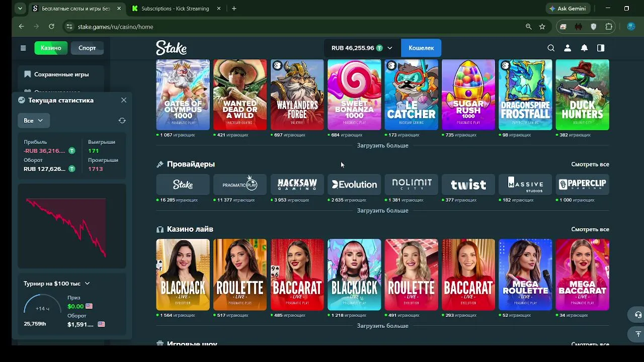Open Ask Gemini
644x362 pixels.
click(x=568, y=9)
